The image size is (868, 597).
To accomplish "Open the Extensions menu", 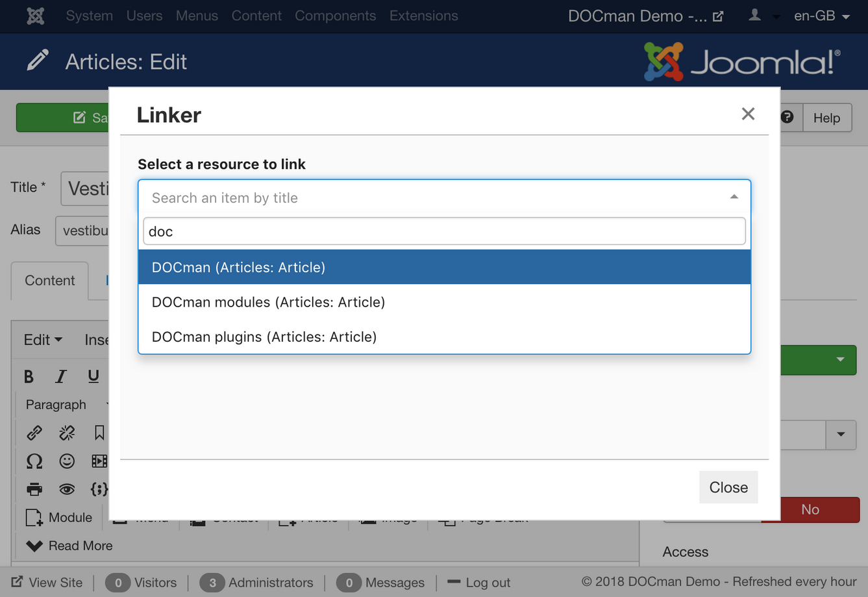I will pyautogui.click(x=423, y=16).
